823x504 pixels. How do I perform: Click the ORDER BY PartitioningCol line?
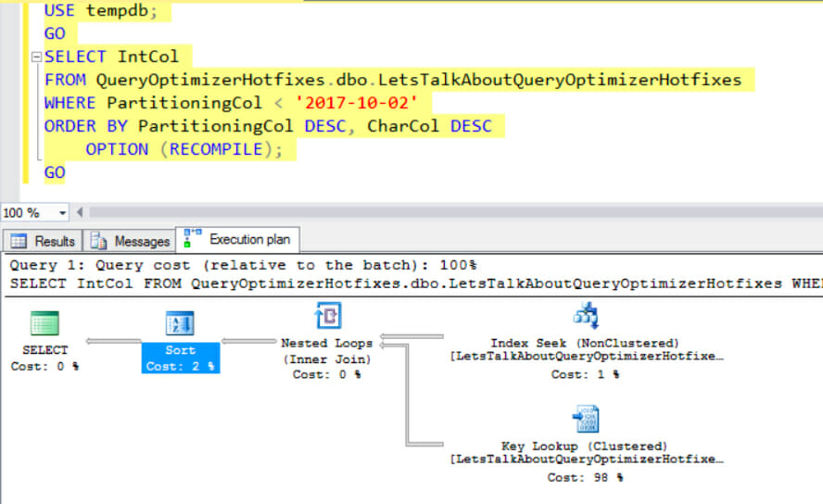click(x=267, y=126)
